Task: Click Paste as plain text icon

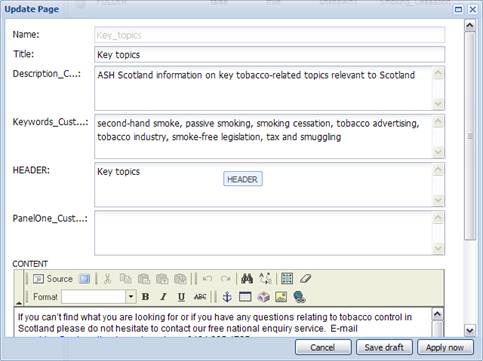Action: pyautogui.click(x=162, y=279)
